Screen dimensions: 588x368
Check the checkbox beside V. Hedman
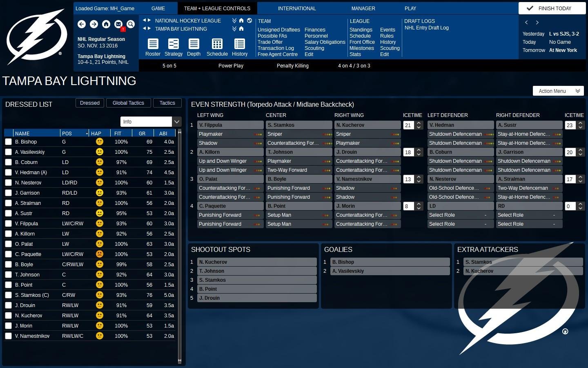pos(9,172)
